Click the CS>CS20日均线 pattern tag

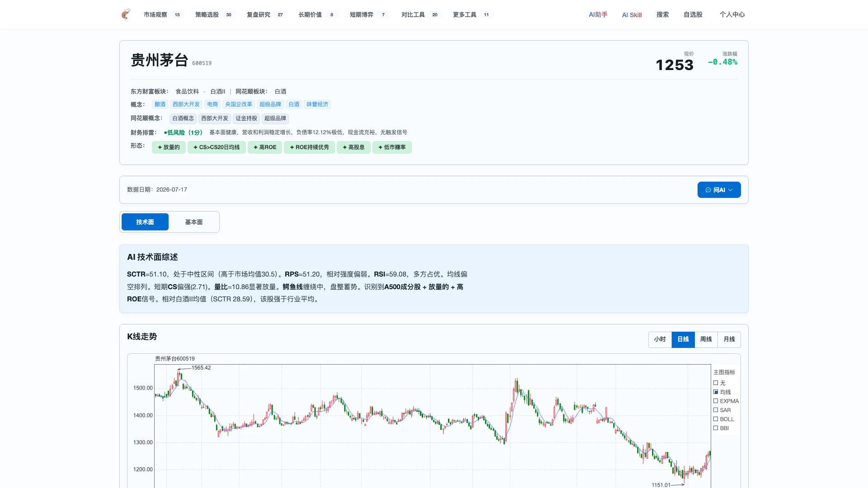point(217,147)
